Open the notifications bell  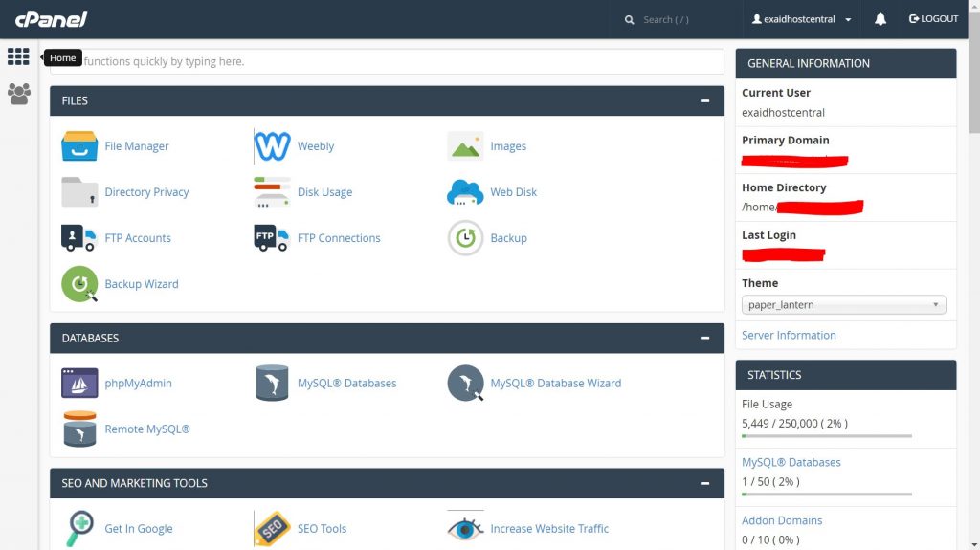click(x=880, y=19)
